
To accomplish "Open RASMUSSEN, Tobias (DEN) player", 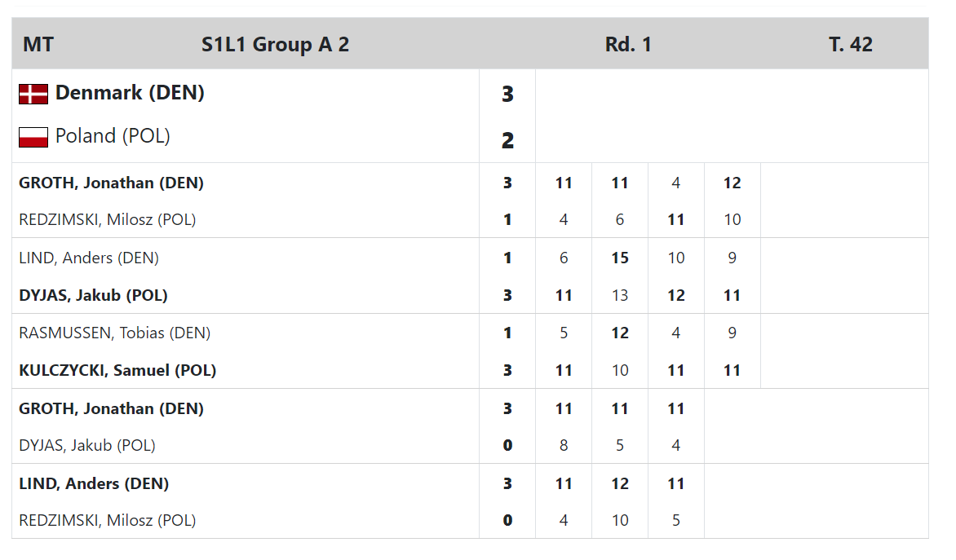I will pos(115,333).
